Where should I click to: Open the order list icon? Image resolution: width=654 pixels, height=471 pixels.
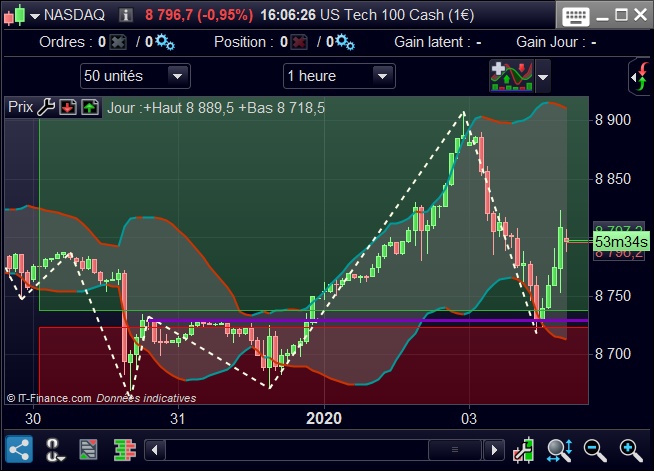click(x=88, y=450)
